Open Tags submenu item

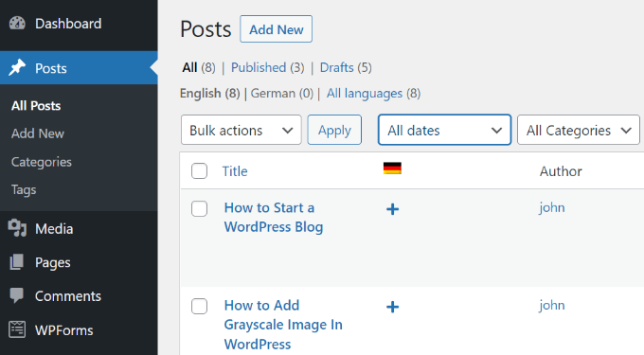(24, 189)
